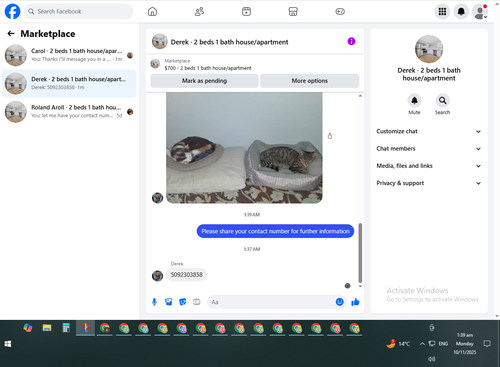Open the ENG language indicator
This screenshot has height=367, width=500.
pyautogui.click(x=443, y=344)
